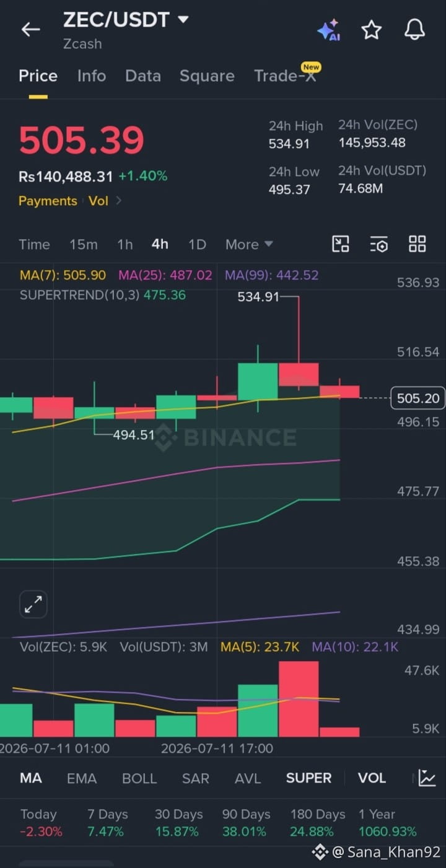Tap the 1 Year 1060.93% performance

click(x=388, y=823)
